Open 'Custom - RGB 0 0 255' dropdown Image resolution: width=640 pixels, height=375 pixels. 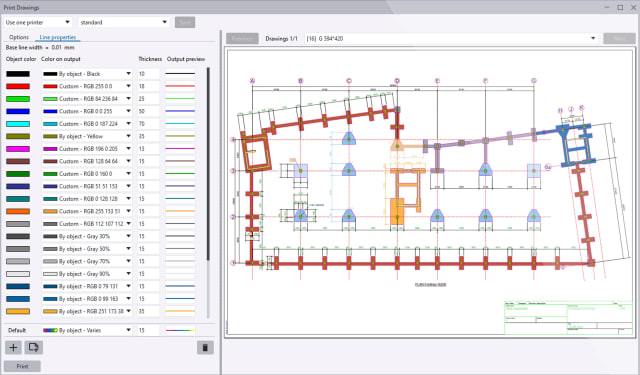coord(87,111)
